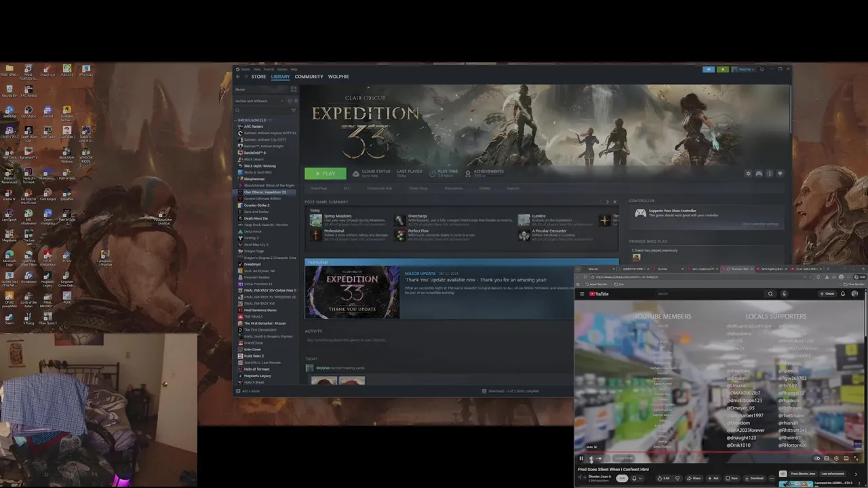Seek on the red YouTube progress bar
The width and height of the screenshot is (868, 488).
pos(719,452)
